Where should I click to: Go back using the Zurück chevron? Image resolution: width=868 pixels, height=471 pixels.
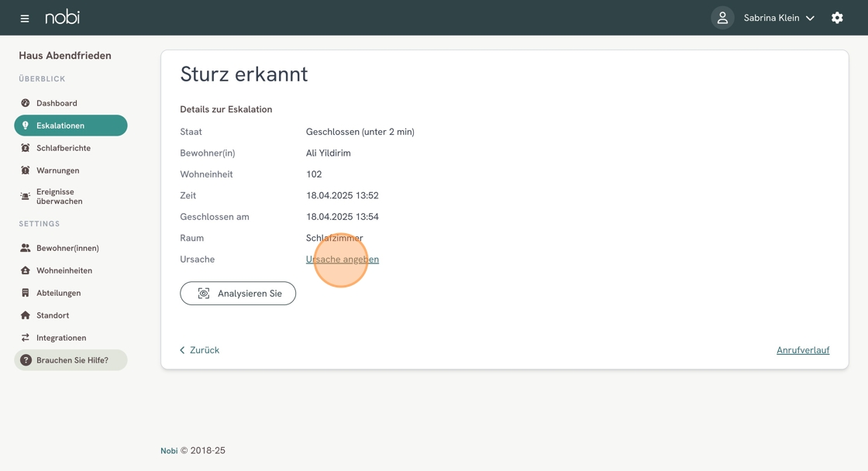click(x=182, y=350)
